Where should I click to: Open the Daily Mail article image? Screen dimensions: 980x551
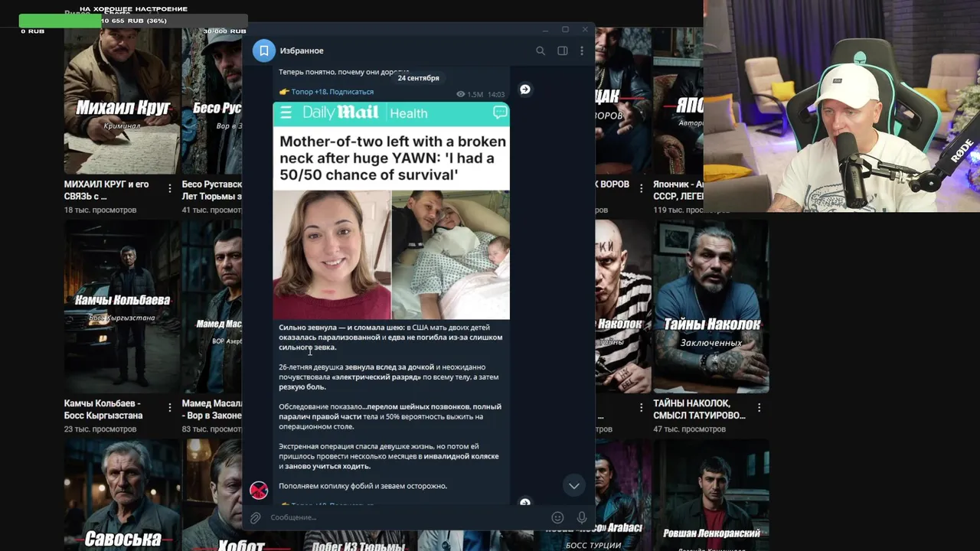coord(391,210)
